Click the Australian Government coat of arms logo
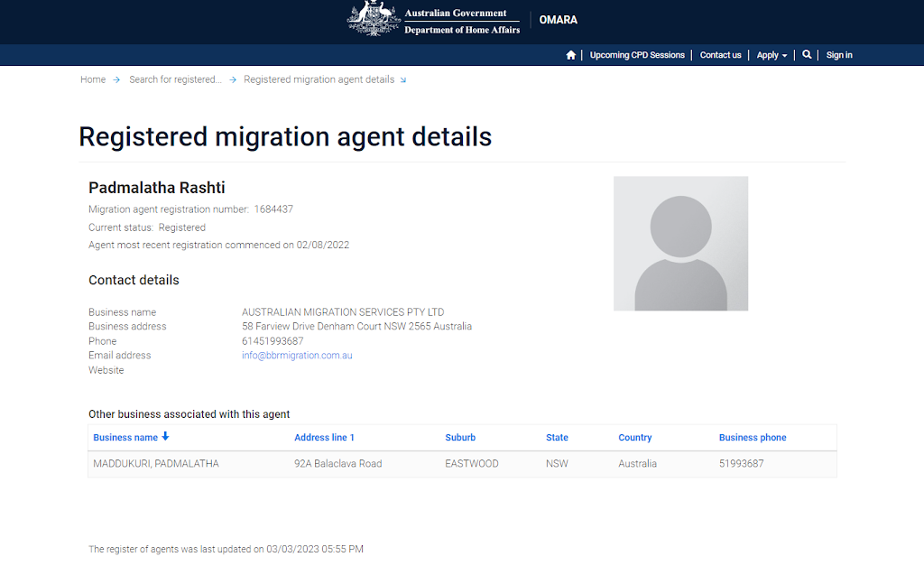Image resolution: width=924 pixels, height=566 pixels. [x=374, y=19]
